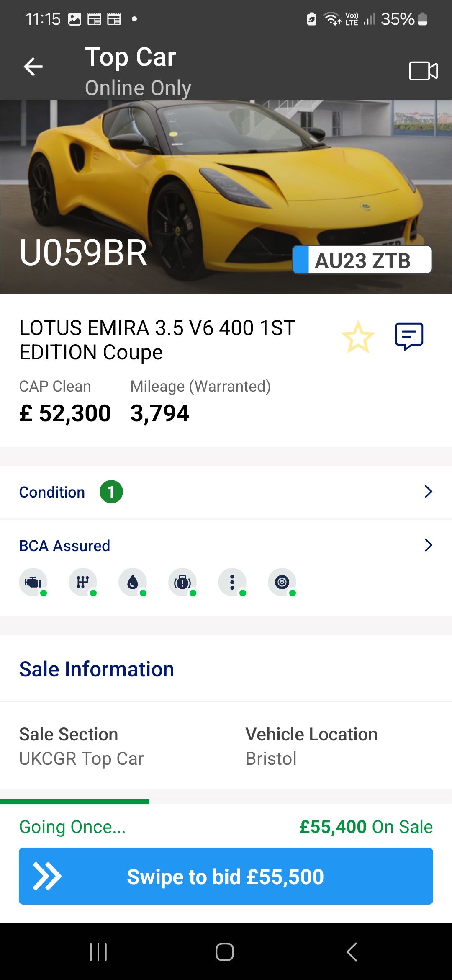Screen dimensions: 452x980
Task: Tap the Android home button
Action: pyautogui.click(x=225, y=952)
